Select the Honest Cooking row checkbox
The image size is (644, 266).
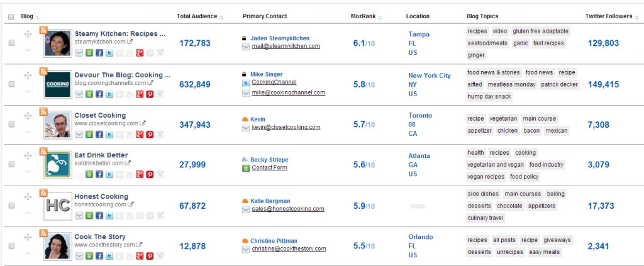(11, 206)
